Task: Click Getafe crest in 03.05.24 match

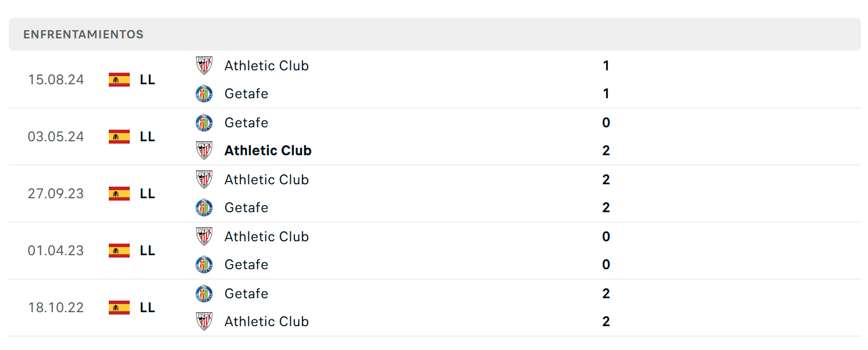Action: 204,123
